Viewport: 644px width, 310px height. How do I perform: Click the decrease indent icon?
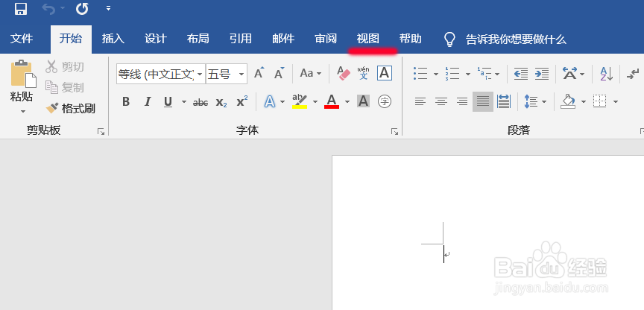pyautogui.click(x=521, y=74)
